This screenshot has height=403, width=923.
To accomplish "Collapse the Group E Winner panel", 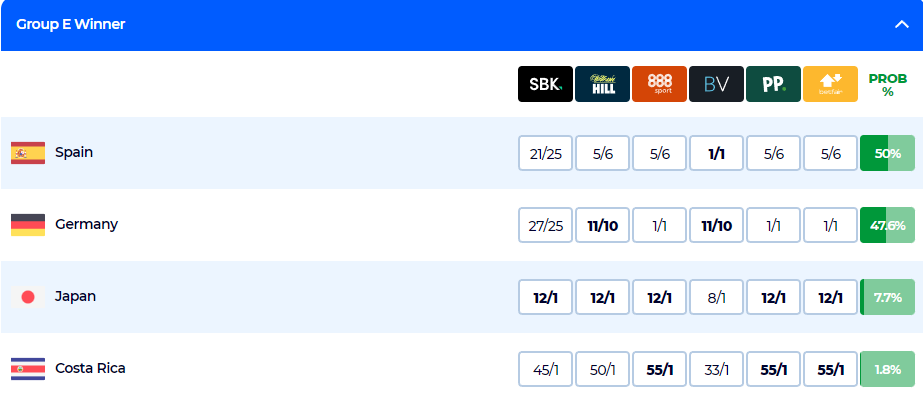I will pyautogui.click(x=901, y=24).
